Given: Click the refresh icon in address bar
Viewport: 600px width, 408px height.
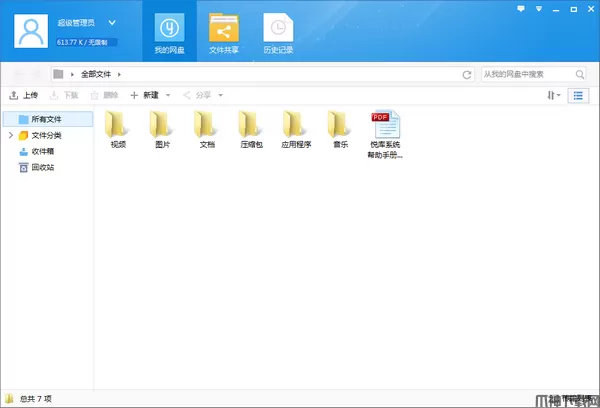Looking at the screenshot, I should [x=467, y=75].
